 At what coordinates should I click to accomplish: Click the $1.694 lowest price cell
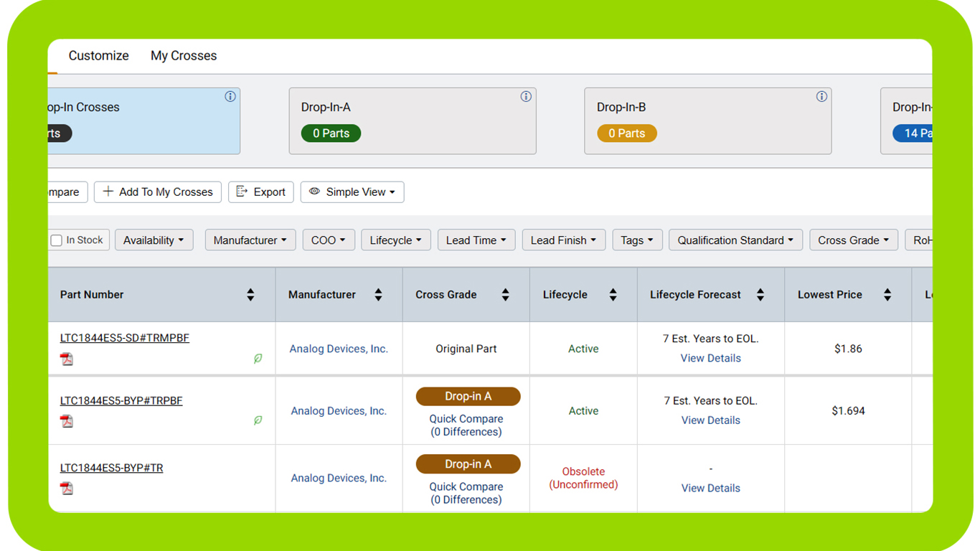pyautogui.click(x=848, y=411)
